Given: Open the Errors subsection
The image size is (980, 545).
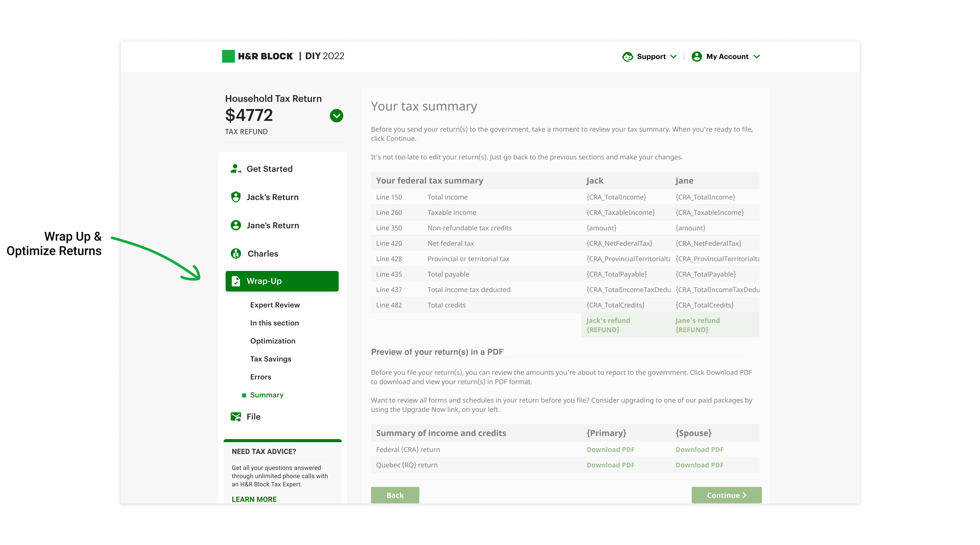Looking at the screenshot, I should coord(261,377).
